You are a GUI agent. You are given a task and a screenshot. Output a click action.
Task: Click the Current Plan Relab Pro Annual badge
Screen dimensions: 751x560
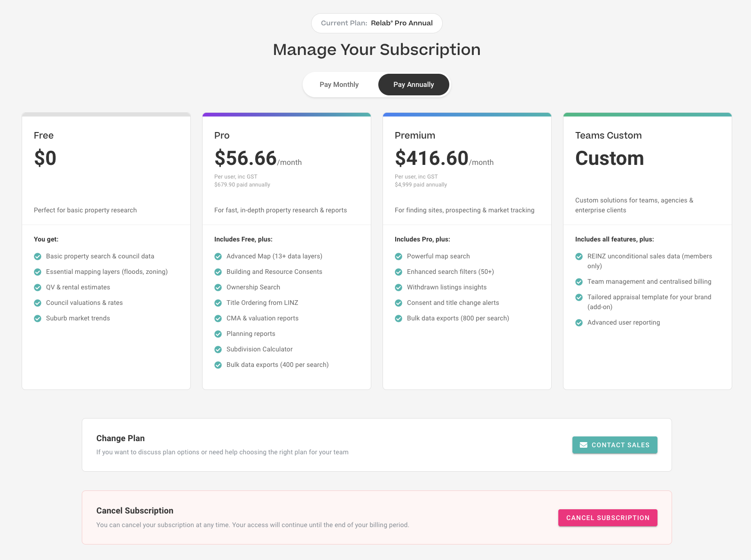click(376, 23)
